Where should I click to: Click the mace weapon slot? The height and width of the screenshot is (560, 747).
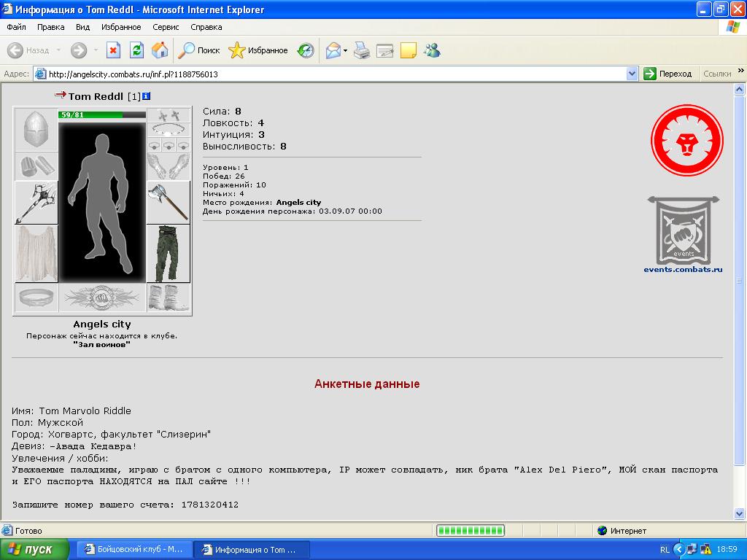pyautogui.click(x=36, y=203)
